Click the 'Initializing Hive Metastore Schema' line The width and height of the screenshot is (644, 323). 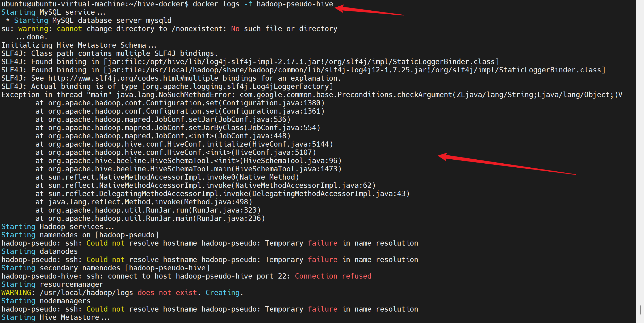click(x=79, y=45)
